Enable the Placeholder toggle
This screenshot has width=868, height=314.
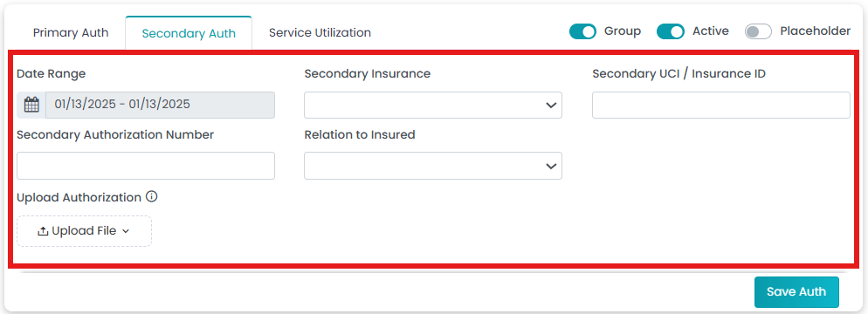pyautogui.click(x=758, y=31)
